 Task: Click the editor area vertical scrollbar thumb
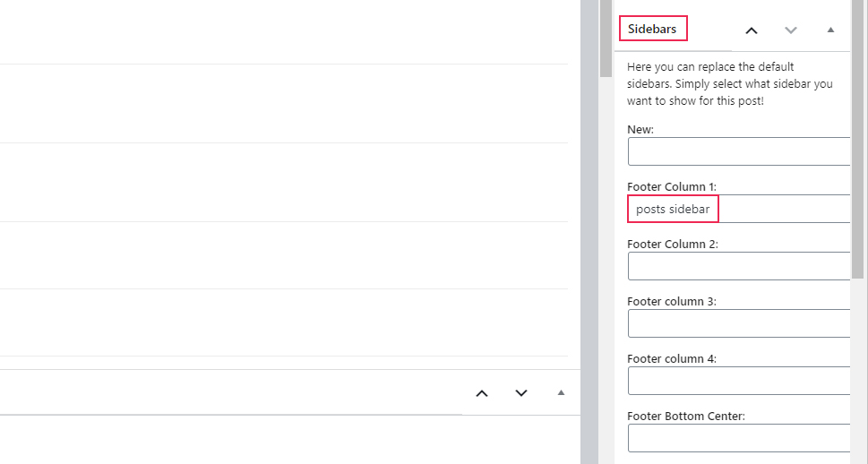tap(606, 39)
